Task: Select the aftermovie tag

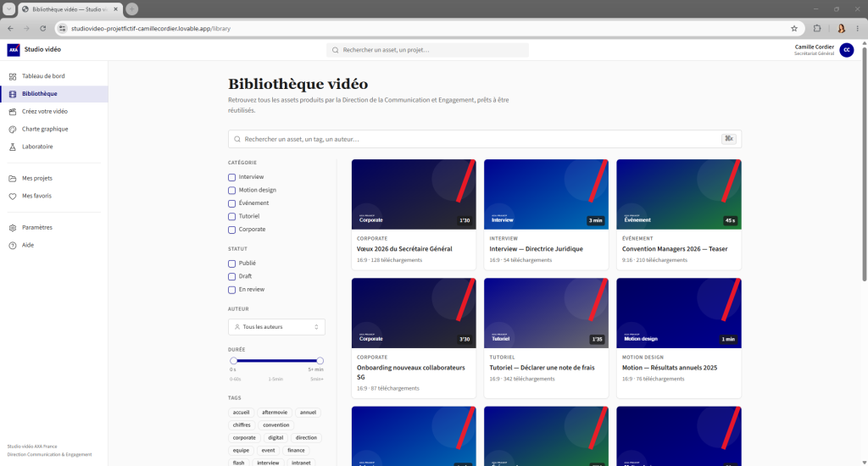Action: coord(275,413)
